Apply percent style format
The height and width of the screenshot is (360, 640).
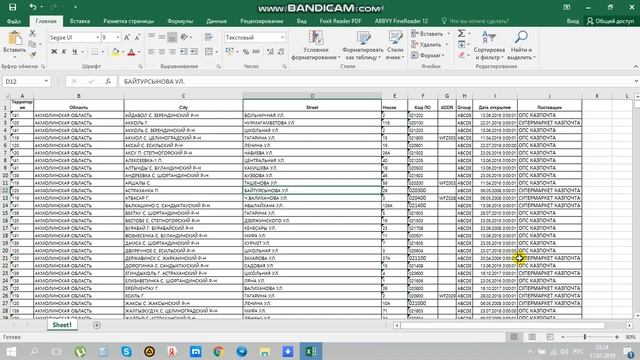(x=246, y=52)
